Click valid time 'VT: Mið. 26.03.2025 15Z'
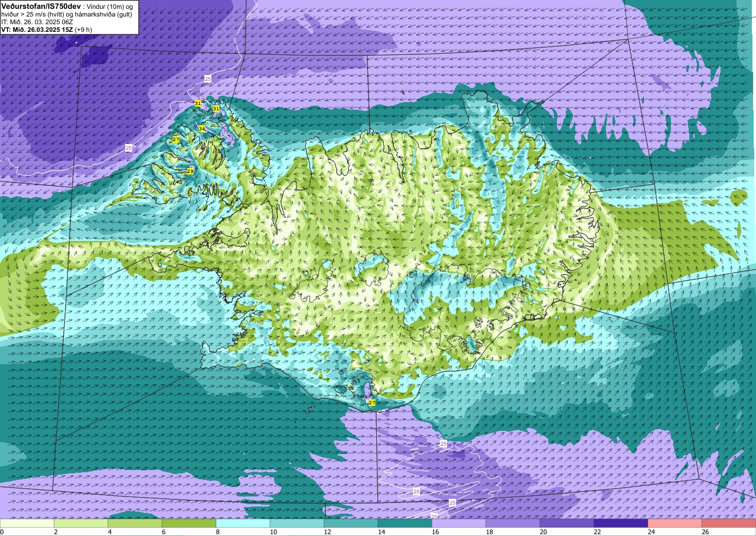The image size is (756, 536). click(x=38, y=29)
